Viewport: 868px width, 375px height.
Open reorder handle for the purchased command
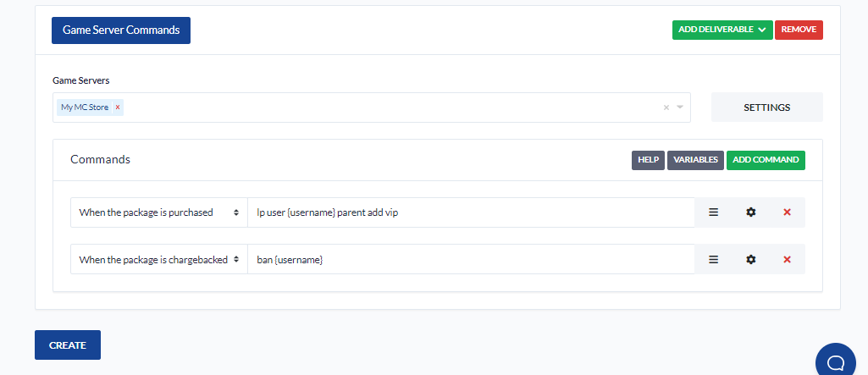click(x=714, y=212)
